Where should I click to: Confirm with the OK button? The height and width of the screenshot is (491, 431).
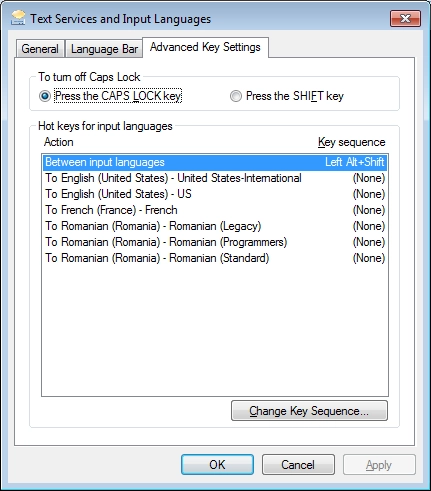tap(217, 465)
